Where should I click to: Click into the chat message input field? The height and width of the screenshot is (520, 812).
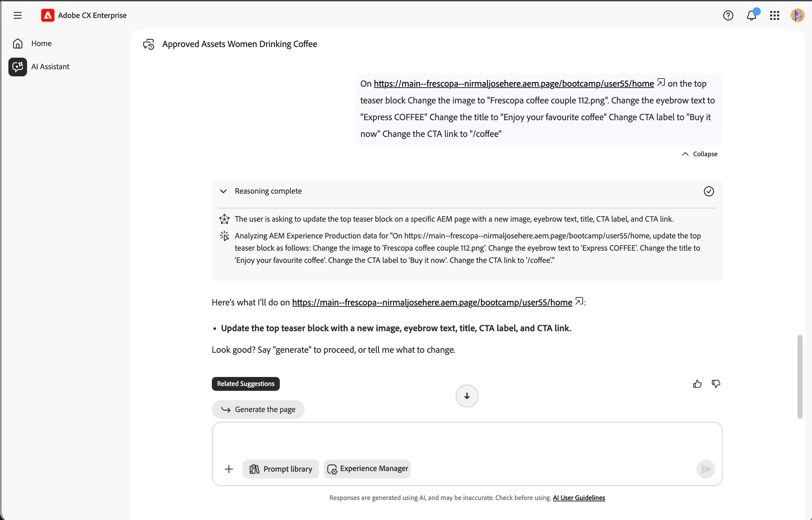[x=467, y=440]
